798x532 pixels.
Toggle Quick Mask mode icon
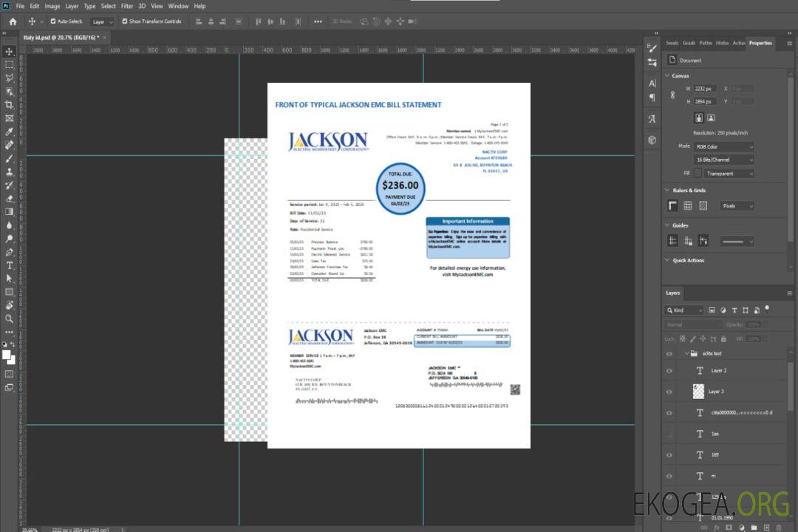point(9,374)
